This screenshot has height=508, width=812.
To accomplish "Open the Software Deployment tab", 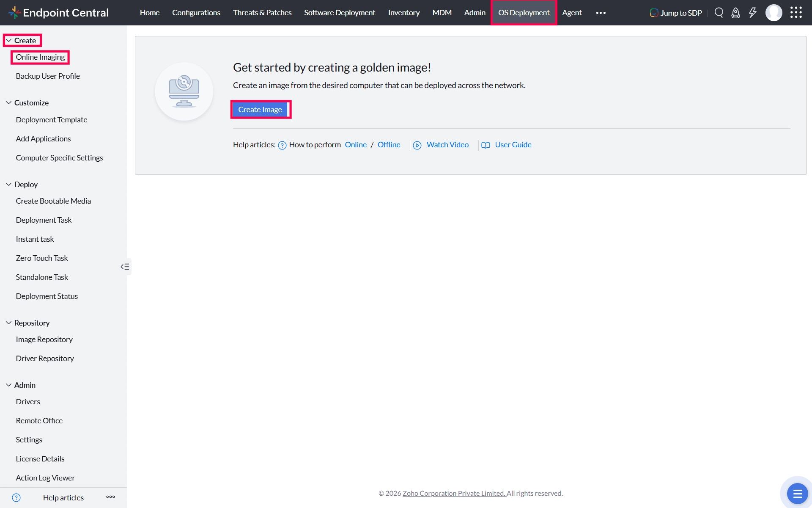I will click(340, 13).
